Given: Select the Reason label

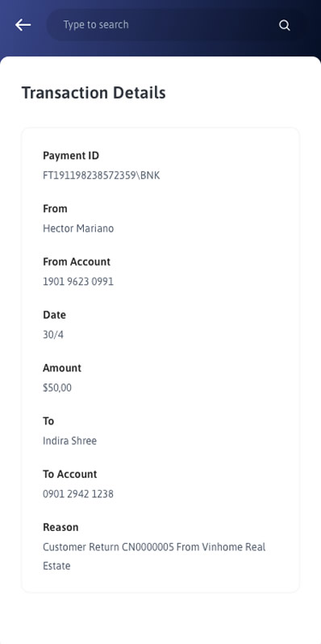Looking at the screenshot, I should point(60,527).
